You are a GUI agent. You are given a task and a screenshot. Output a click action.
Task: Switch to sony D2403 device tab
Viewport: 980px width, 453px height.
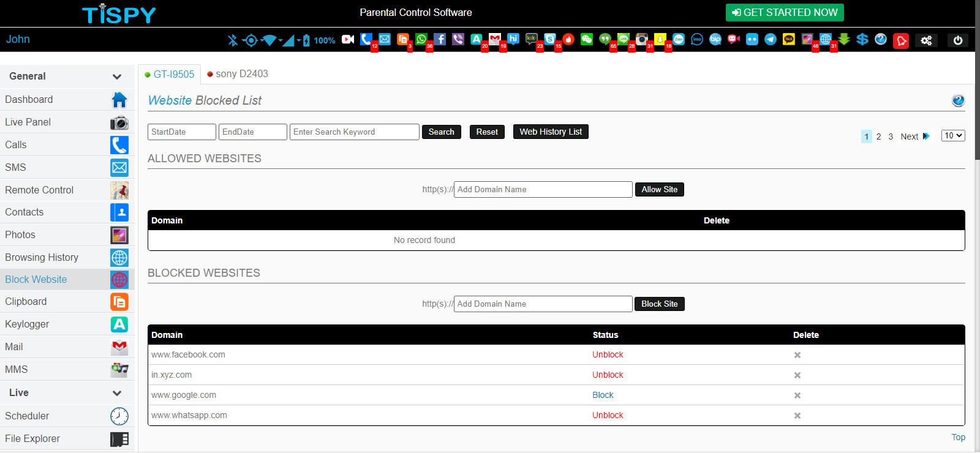[238, 74]
